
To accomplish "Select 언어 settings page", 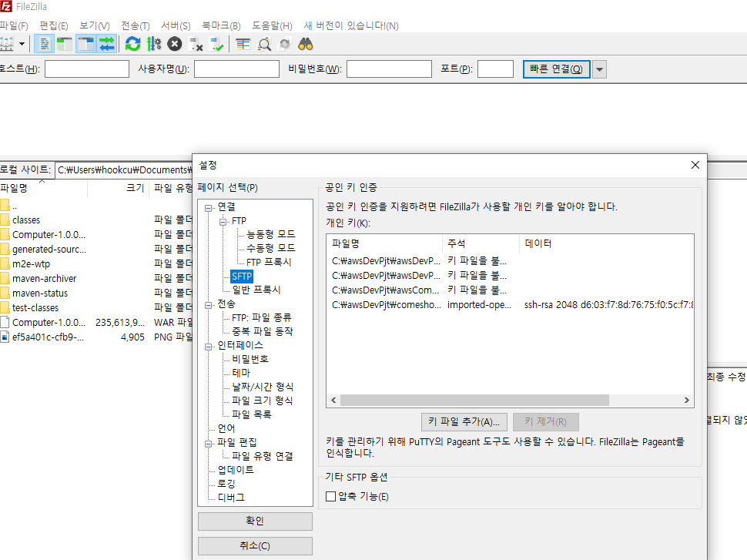I will click(x=226, y=428).
